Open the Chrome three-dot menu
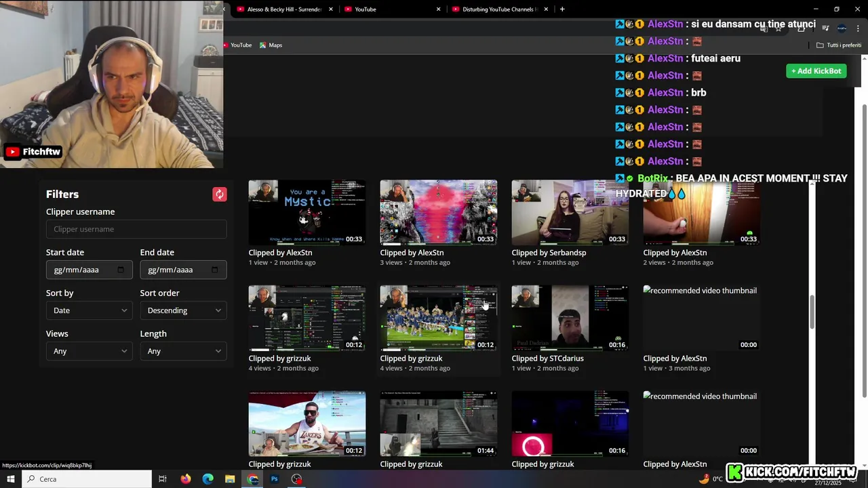The image size is (868, 488). point(858,28)
